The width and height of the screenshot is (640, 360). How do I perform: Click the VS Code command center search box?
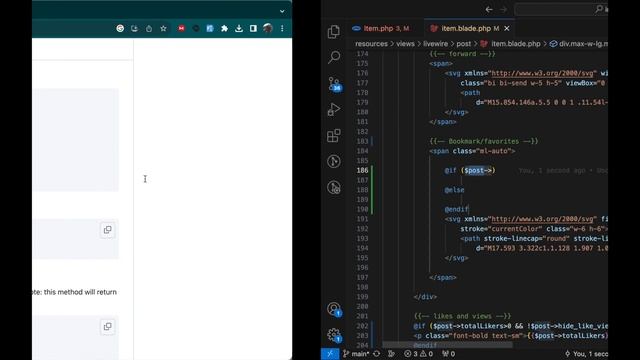pyautogui.click(x=561, y=9)
